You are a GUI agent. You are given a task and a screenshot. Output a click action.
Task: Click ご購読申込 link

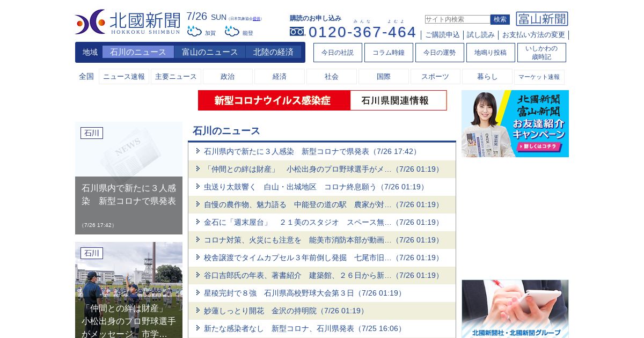pyautogui.click(x=442, y=35)
